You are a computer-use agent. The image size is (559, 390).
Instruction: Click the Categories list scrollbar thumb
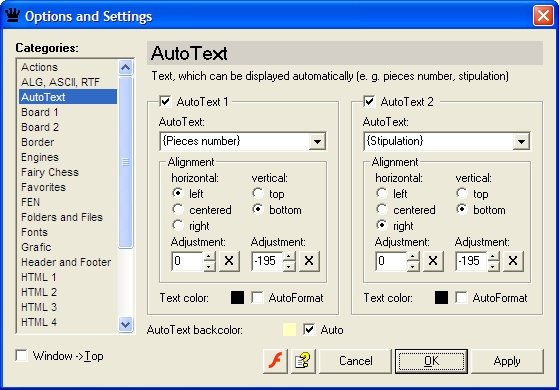pyautogui.click(x=125, y=162)
